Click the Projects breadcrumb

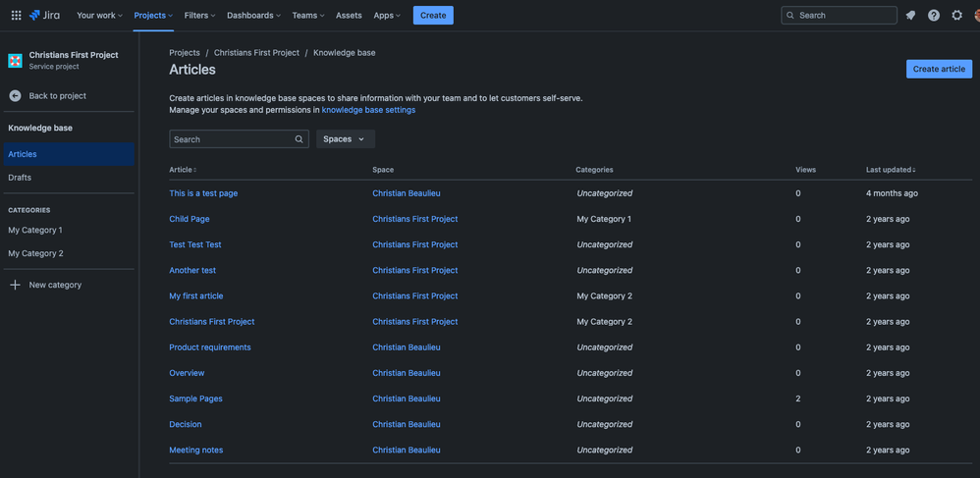(185, 52)
